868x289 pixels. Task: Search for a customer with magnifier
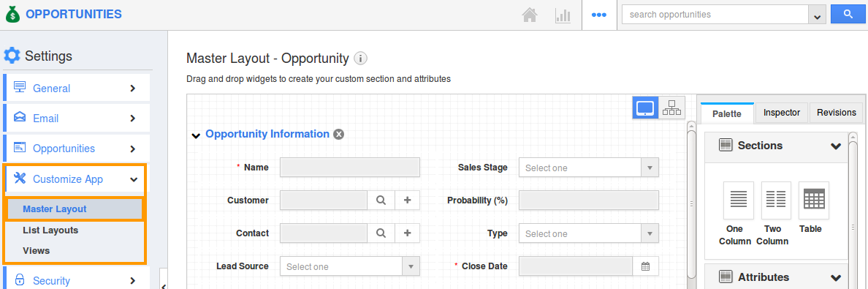pos(381,200)
